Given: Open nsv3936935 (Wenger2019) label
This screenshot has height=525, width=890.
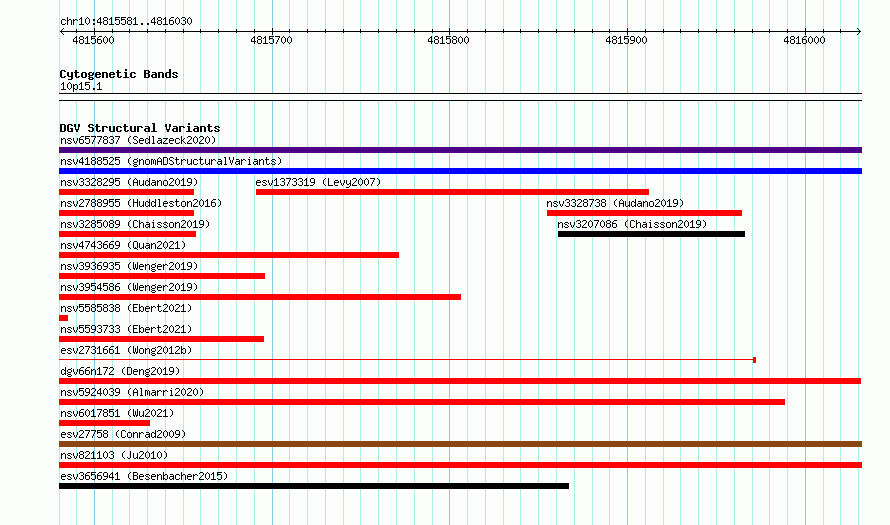Looking at the screenshot, I should (x=129, y=266).
